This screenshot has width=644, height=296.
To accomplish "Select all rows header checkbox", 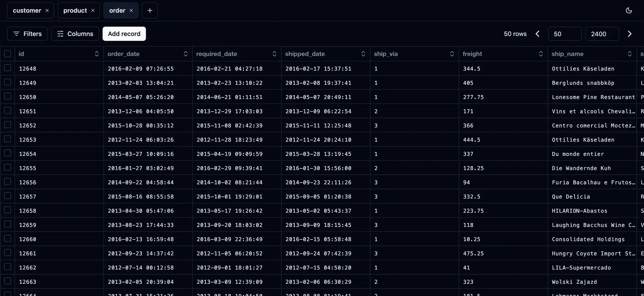I will (8, 54).
